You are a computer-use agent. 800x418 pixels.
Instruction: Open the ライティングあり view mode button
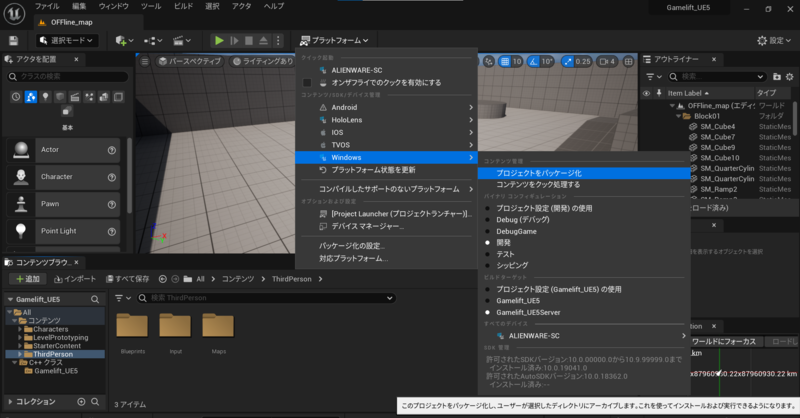coord(263,61)
